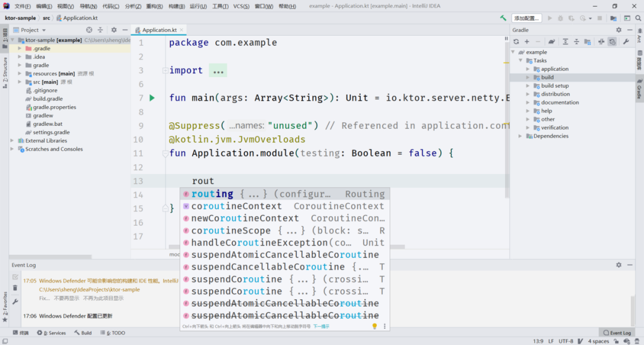Screen dimensions: 644x345
Task: Click the Event Log trash clear icon
Action: coord(15,289)
